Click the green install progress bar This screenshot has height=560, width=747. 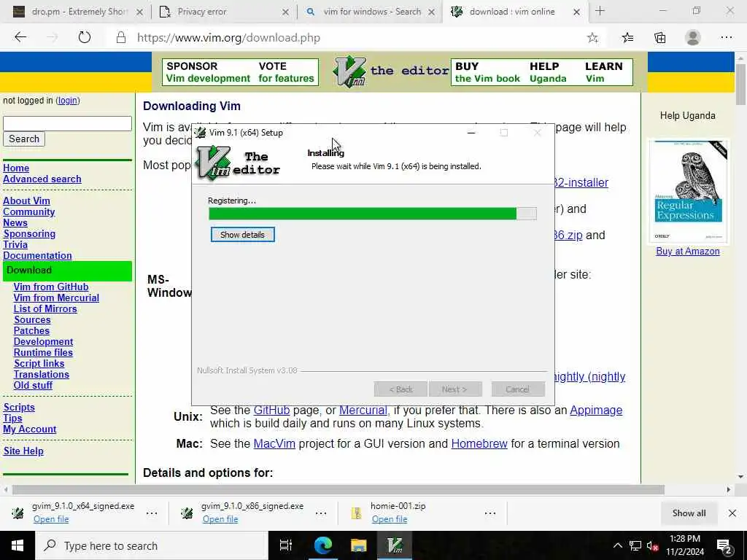[373, 214]
